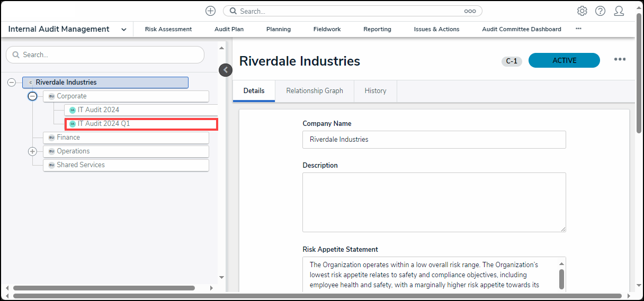
Task: Collapse the tree panel with arrow icon
Action: (226, 70)
